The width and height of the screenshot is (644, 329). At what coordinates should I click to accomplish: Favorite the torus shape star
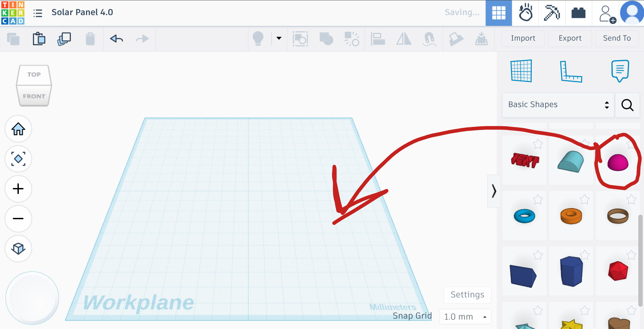(x=538, y=199)
